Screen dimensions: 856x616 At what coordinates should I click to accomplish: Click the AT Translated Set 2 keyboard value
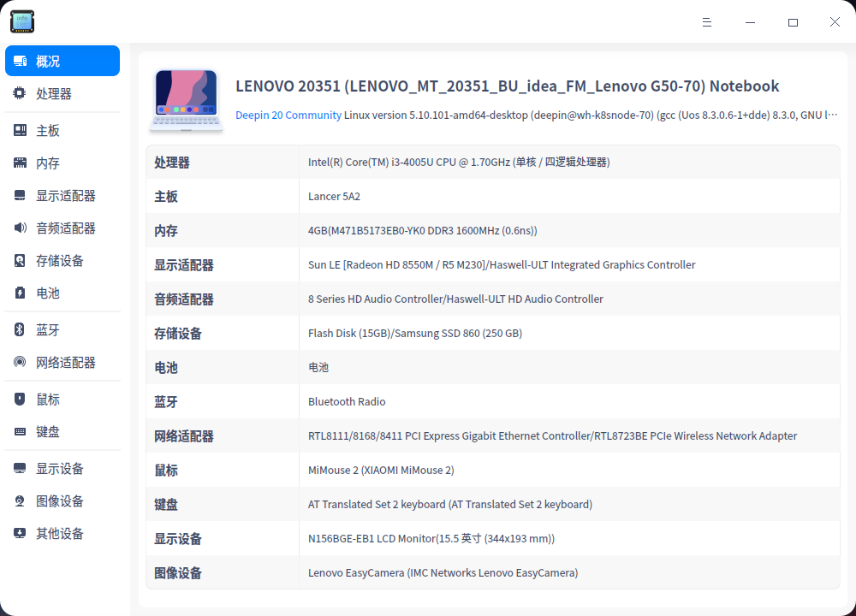click(x=450, y=504)
